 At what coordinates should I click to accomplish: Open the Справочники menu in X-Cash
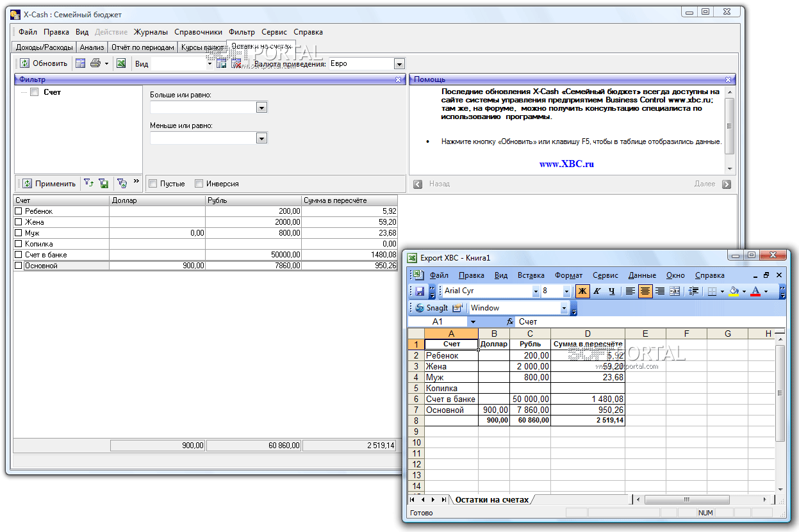click(198, 32)
